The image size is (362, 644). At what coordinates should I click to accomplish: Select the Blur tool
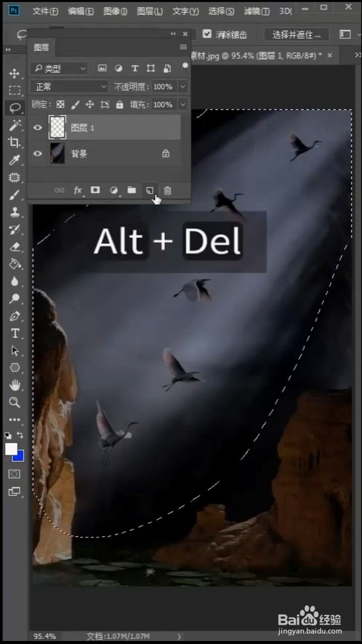[15, 281]
